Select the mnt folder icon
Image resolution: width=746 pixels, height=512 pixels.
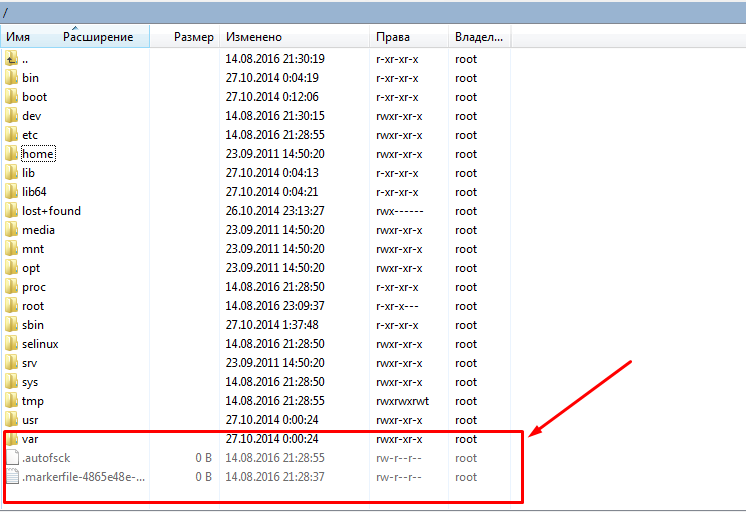tap(12, 249)
